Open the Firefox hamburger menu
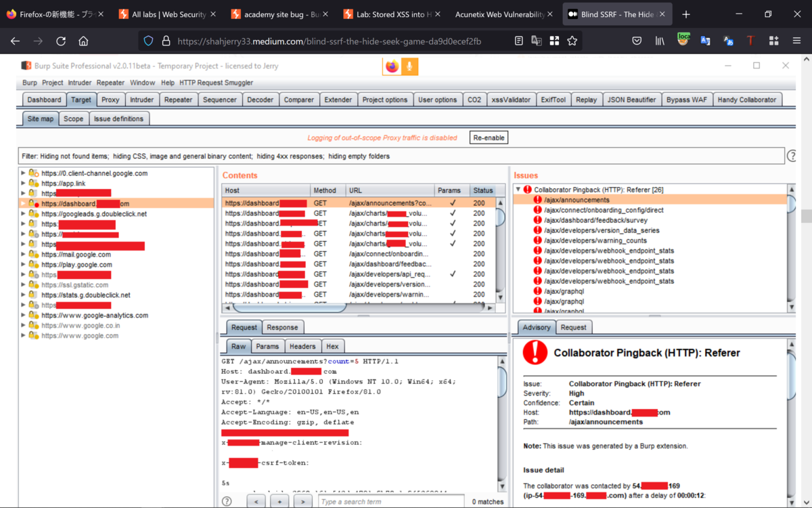 click(x=796, y=41)
